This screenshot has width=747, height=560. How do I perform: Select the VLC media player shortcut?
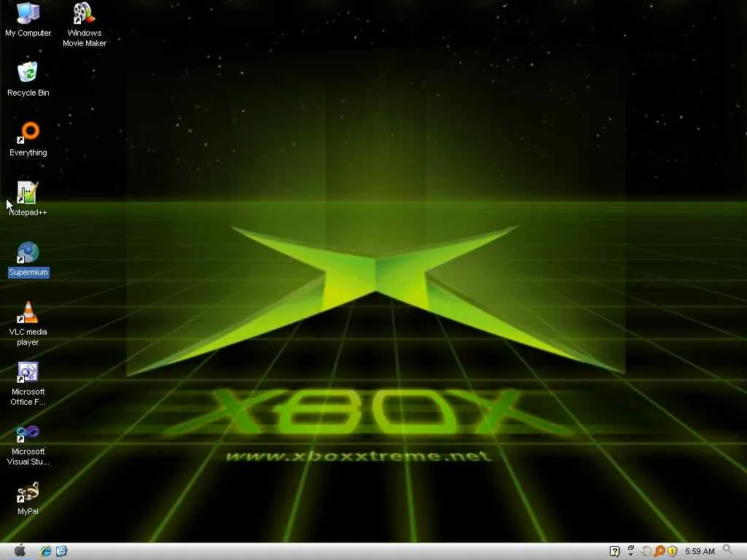[28, 324]
